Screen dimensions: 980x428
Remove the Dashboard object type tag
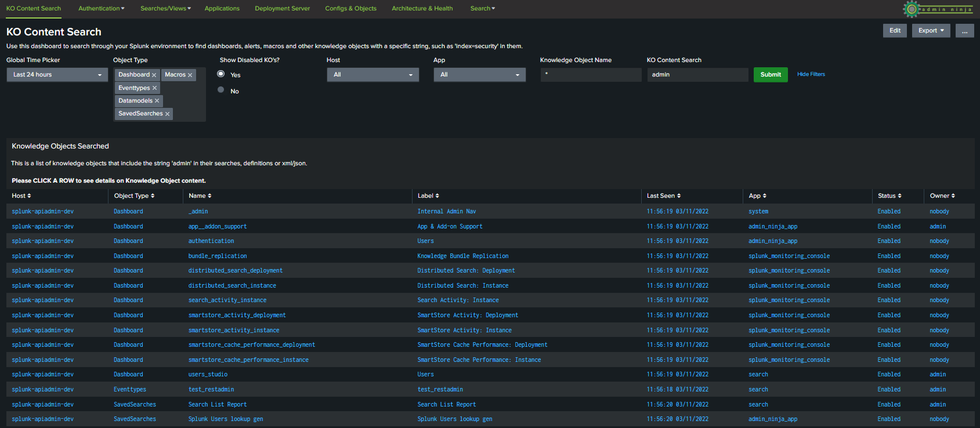click(x=154, y=75)
